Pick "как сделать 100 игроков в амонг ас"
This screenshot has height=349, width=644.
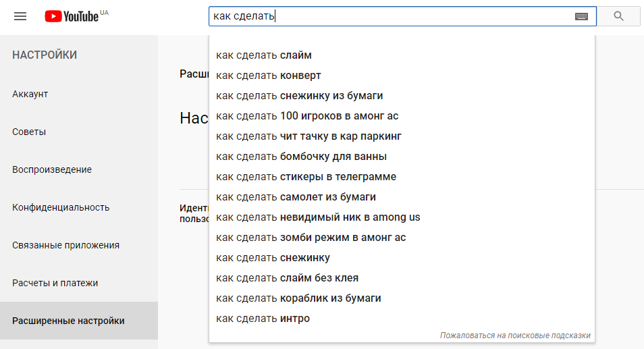pyautogui.click(x=307, y=116)
